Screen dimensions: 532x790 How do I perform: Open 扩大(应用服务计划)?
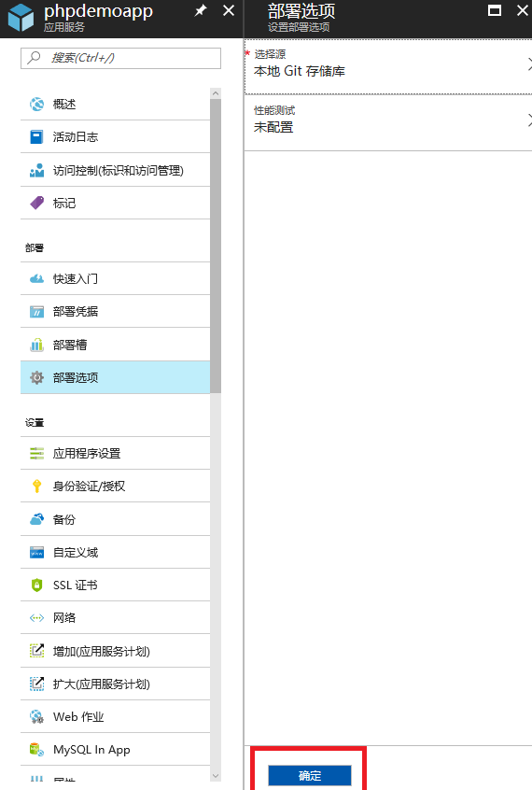[x=116, y=684]
